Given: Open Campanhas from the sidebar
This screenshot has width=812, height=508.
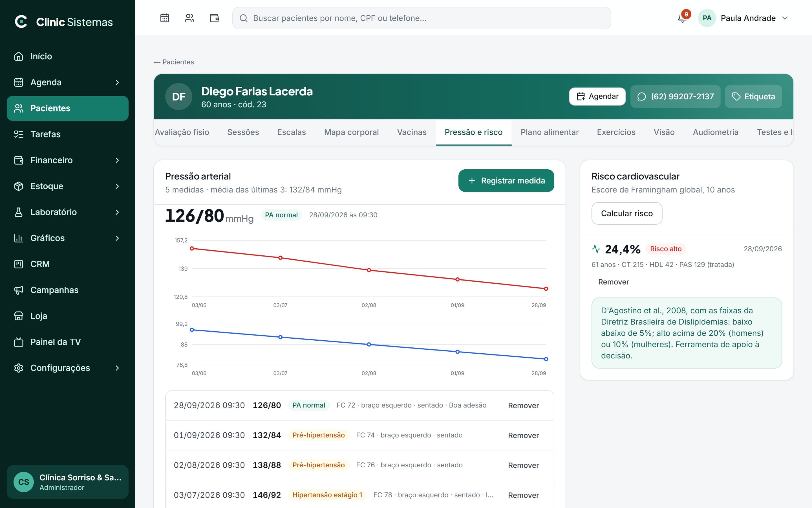Looking at the screenshot, I should point(67,290).
